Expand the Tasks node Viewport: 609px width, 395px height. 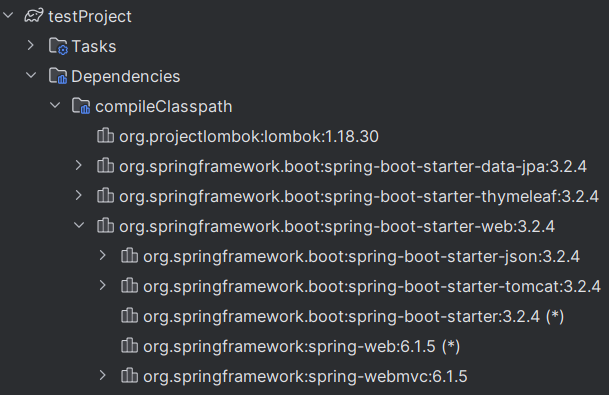31,45
